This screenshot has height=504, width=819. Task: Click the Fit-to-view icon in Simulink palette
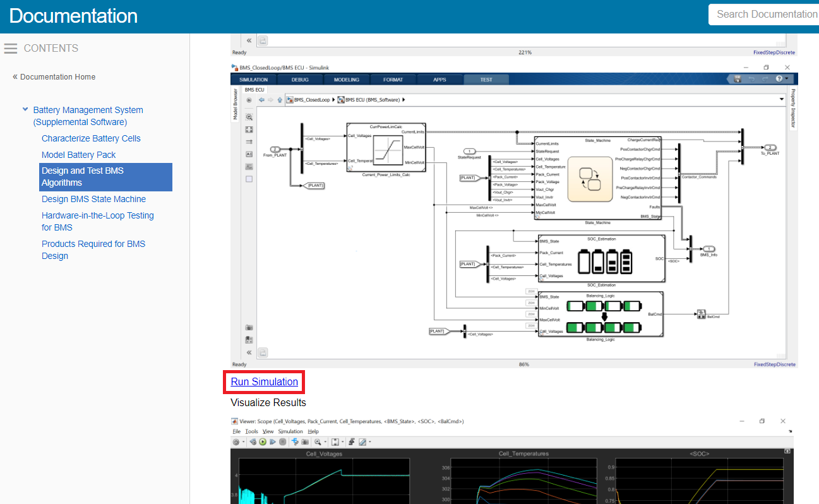[249, 129]
